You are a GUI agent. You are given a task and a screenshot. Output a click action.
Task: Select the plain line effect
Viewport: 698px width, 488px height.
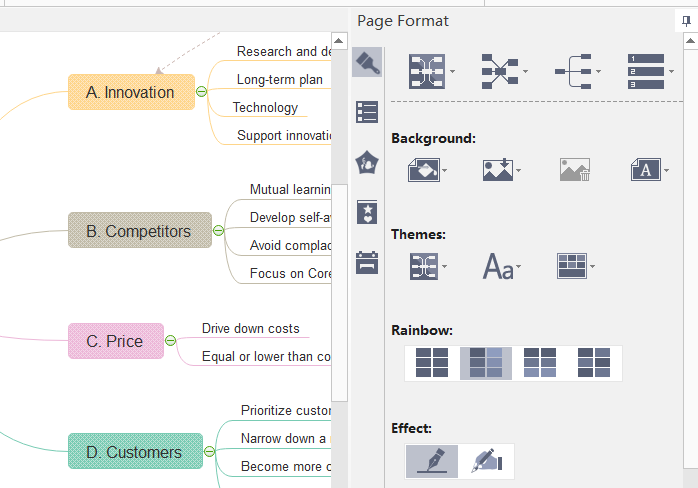[x=432, y=461]
